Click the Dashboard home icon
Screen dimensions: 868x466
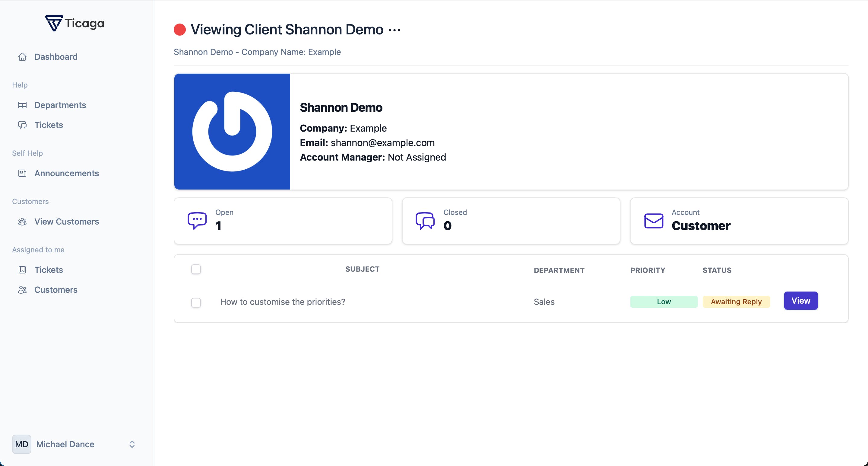tap(22, 57)
